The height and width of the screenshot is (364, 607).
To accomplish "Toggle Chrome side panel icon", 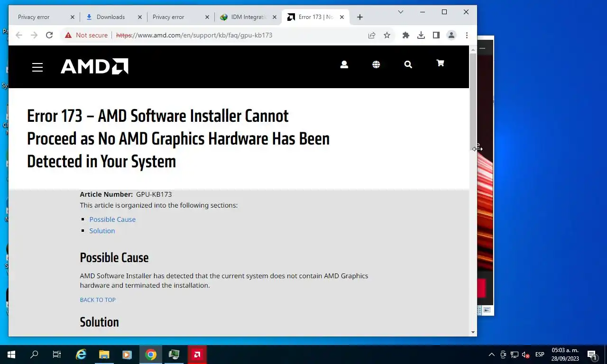I will (436, 35).
